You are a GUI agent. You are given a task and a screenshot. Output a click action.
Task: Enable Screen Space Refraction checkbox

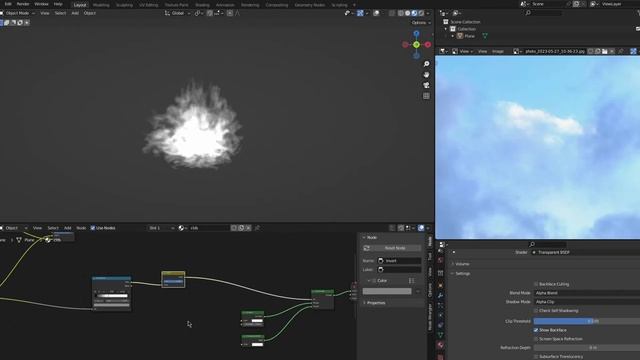(536, 339)
